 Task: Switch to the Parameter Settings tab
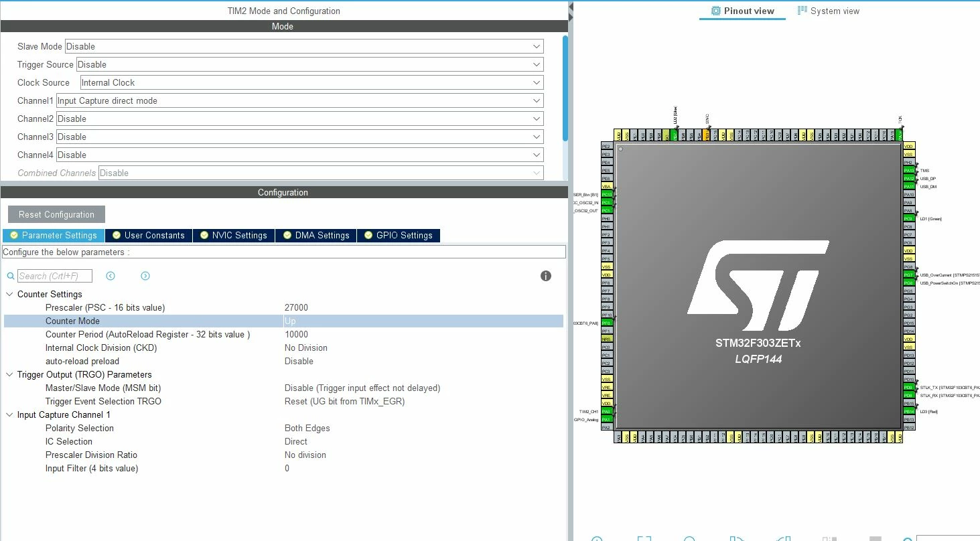click(x=54, y=235)
